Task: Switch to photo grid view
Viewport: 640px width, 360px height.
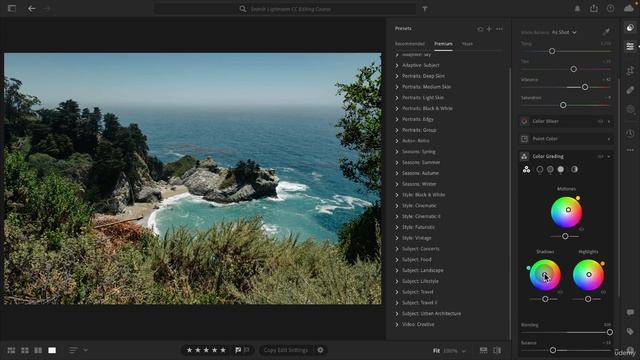Action: [11, 350]
